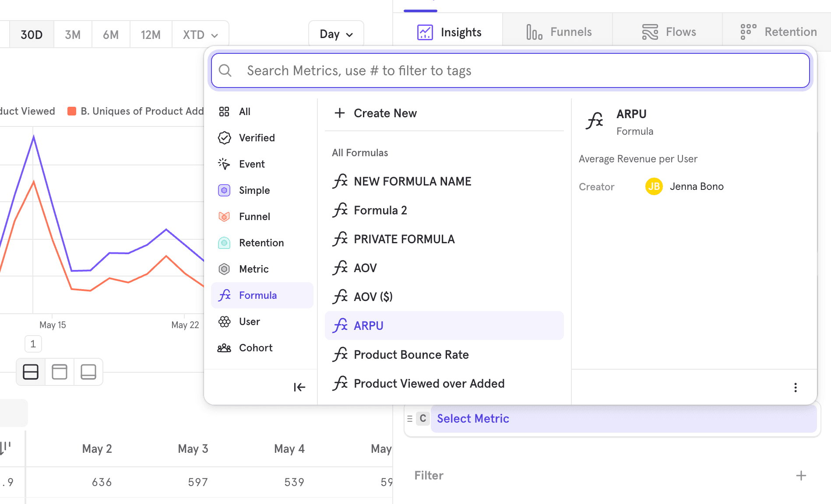Select the Verified category

pyautogui.click(x=257, y=138)
